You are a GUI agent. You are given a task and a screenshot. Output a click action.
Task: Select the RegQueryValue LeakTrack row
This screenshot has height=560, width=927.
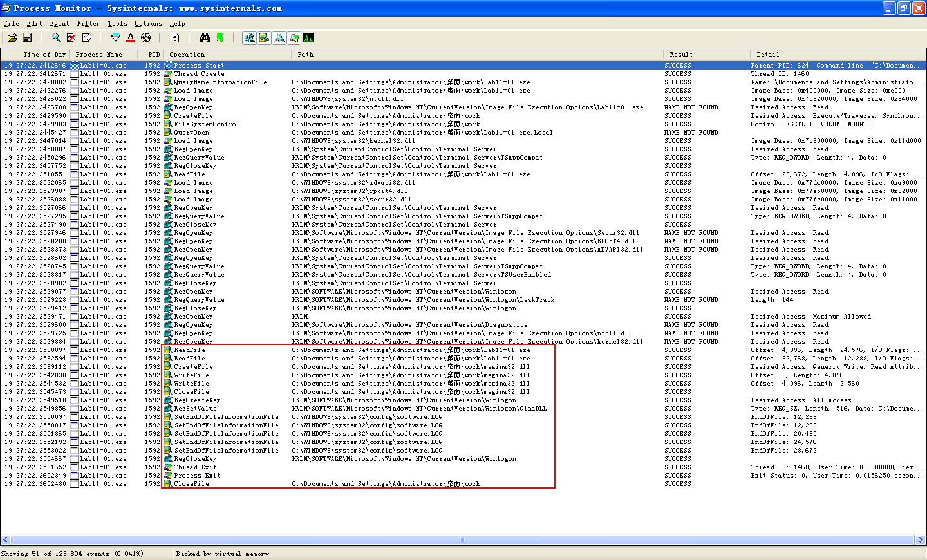click(x=464, y=300)
